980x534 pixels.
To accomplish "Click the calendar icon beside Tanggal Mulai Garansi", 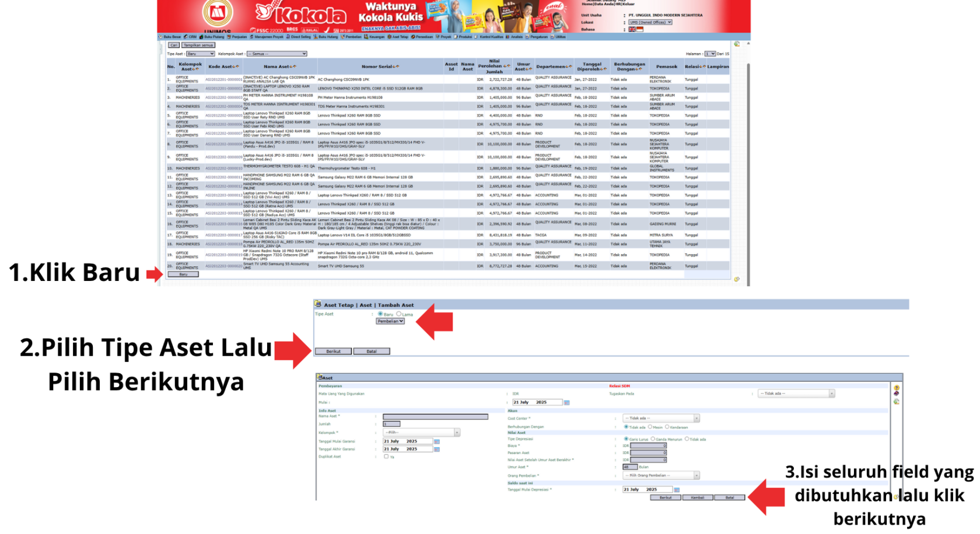I will pyautogui.click(x=436, y=441).
